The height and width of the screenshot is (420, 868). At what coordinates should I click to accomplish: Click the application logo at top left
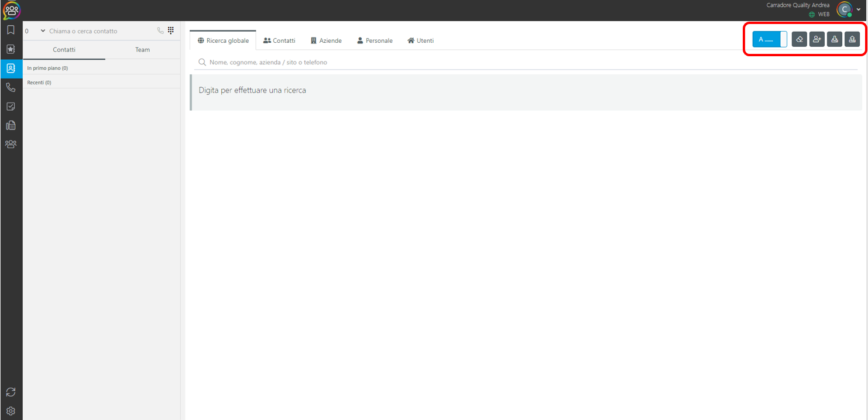(12, 11)
